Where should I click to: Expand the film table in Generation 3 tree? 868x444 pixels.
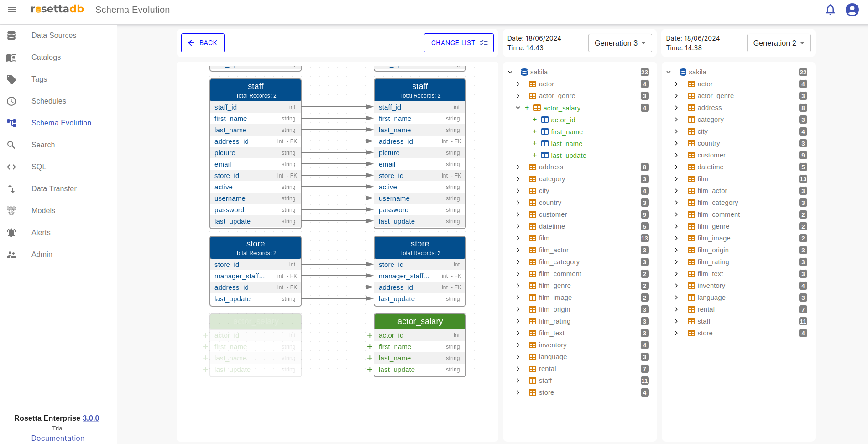coord(518,238)
